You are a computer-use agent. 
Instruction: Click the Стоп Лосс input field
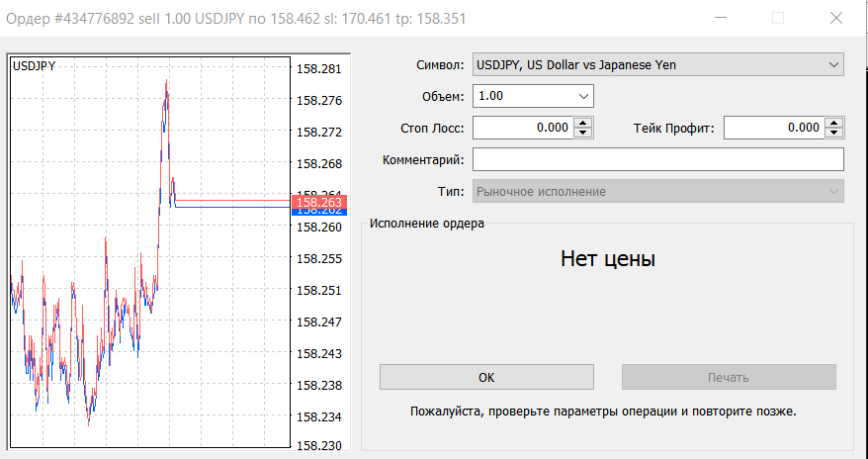click(x=523, y=128)
